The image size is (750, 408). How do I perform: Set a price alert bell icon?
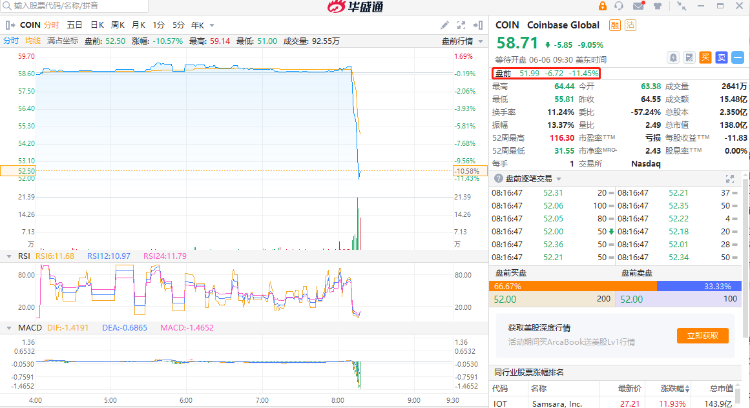click(x=673, y=58)
